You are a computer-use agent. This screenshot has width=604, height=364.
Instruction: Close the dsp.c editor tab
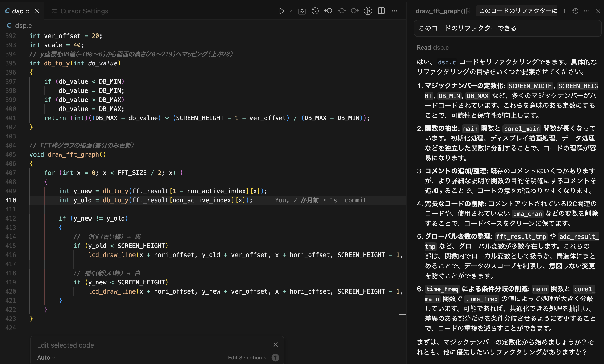[x=37, y=11]
